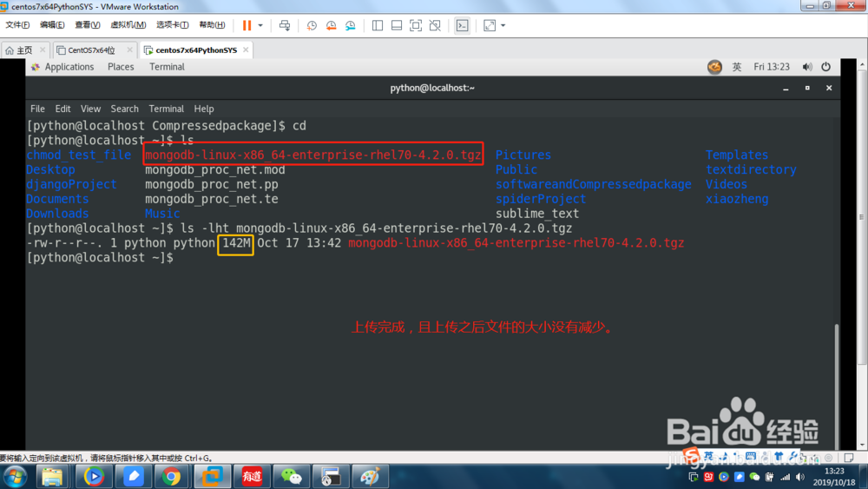Image resolution: width=868 pixels, height=489 pixels.
Task: Click the GNOME power icon
Action: click(x=826, y=67)
